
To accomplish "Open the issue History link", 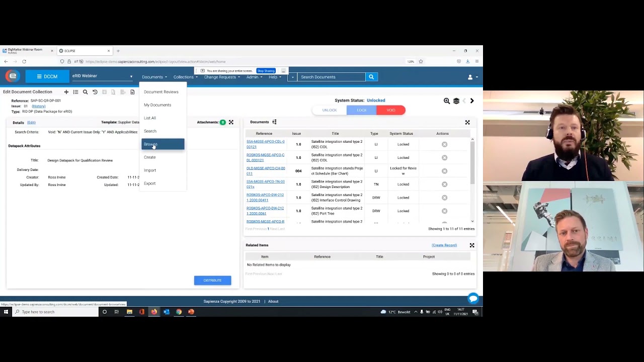I will pos(39,106).
